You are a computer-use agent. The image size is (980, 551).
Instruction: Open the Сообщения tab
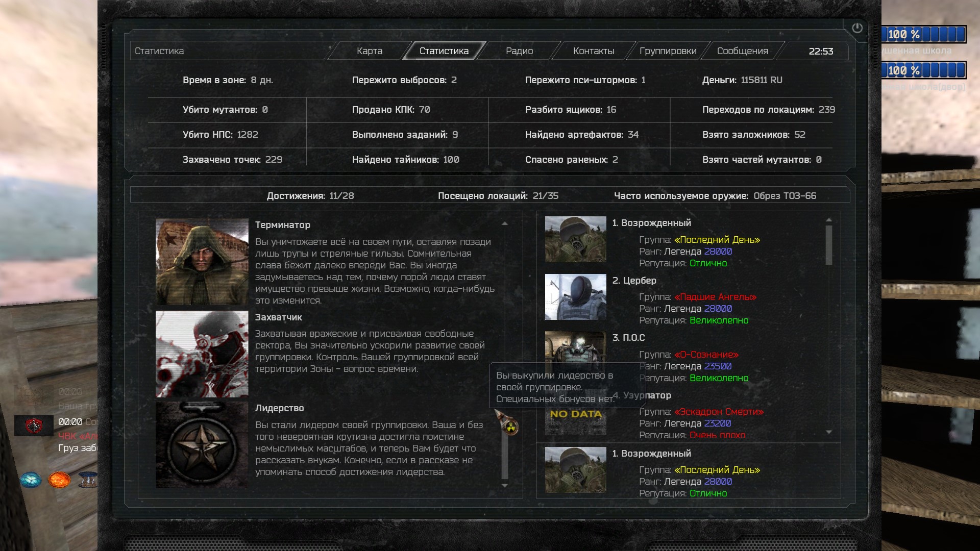[x=742, y=51]
